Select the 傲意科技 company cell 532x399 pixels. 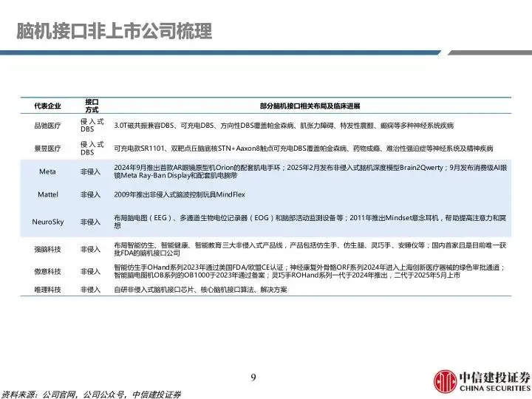tap(47, 271)
